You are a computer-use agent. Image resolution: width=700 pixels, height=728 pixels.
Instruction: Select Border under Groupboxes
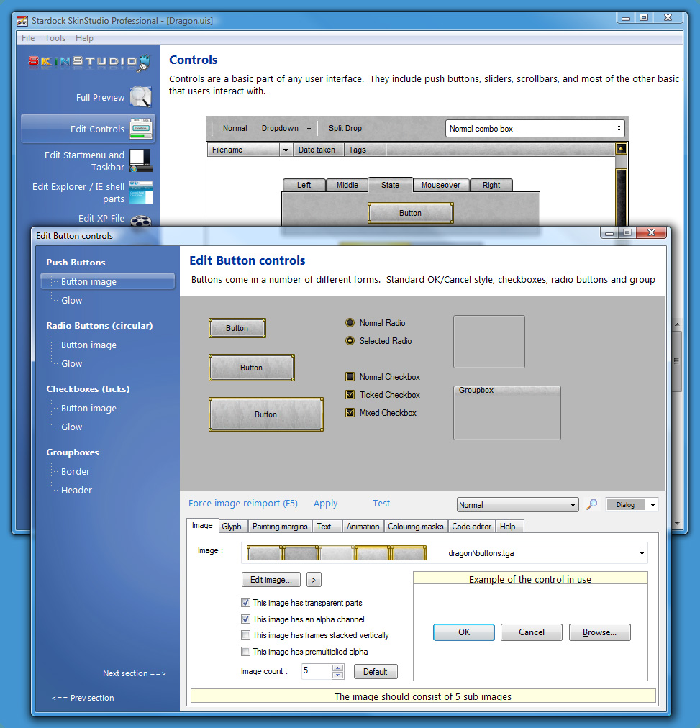pyautogui.click(x=76, y=471)
